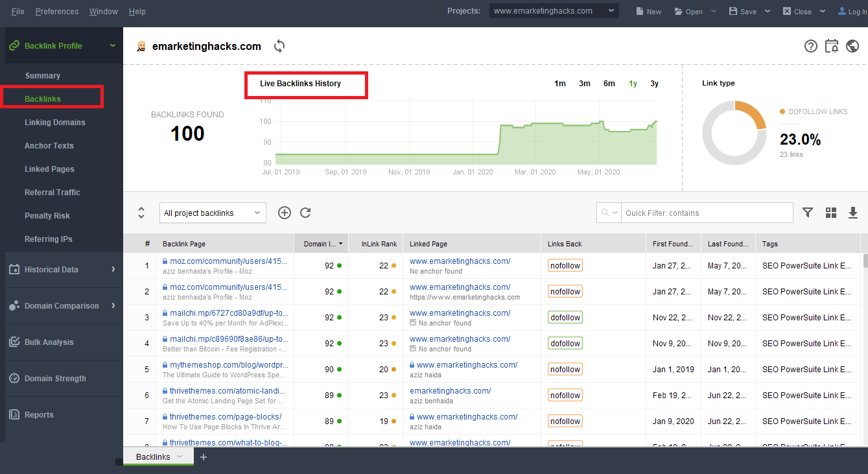This screenshot has height=474, width=868.
Task: Click the dofollow badge in row 3
Action: pyautogui.click(x=565, y=318)
